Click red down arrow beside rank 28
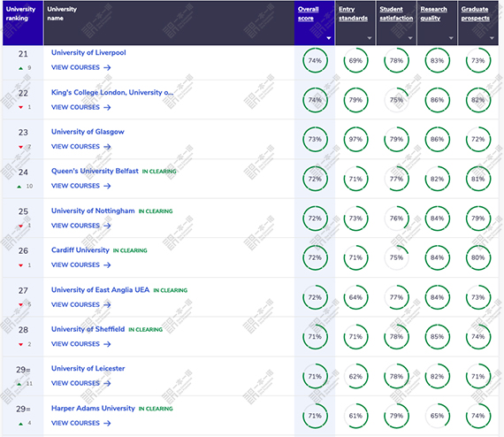This screenshot has width=504, height=437. coord(20,345)
